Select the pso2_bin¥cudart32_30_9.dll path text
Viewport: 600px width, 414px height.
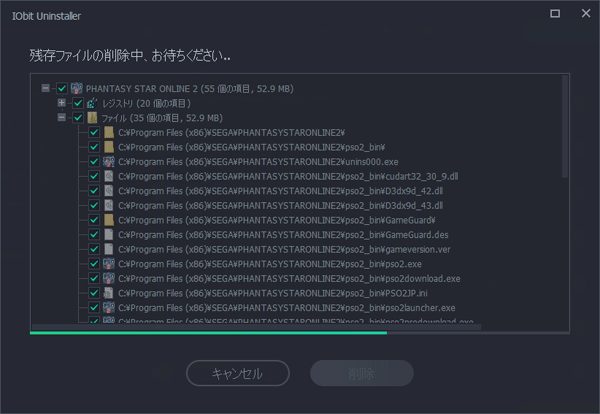click(x=288, y=176)
